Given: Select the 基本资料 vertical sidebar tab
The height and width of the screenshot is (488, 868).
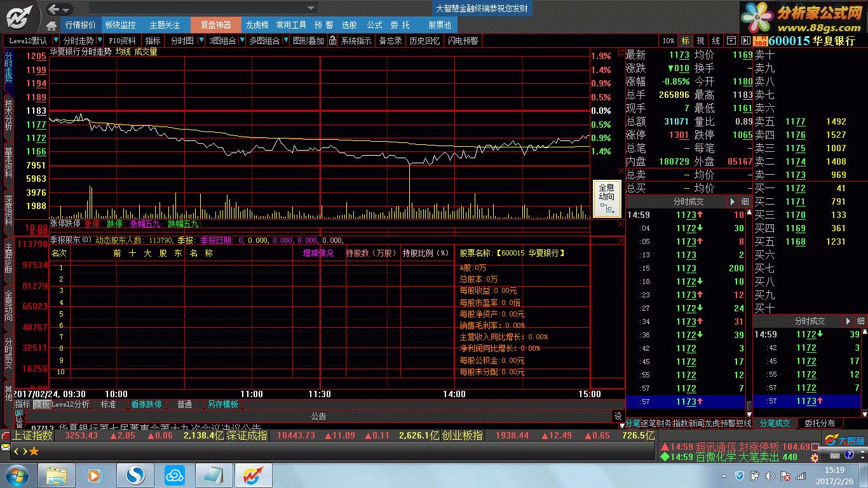Looking at the screenshot, I should (8, 163).
